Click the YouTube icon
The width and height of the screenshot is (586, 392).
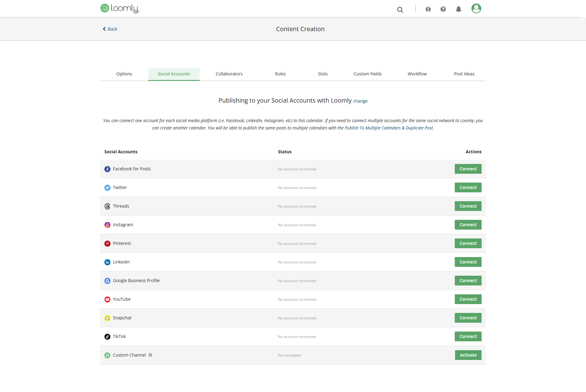tap(107, 299)
